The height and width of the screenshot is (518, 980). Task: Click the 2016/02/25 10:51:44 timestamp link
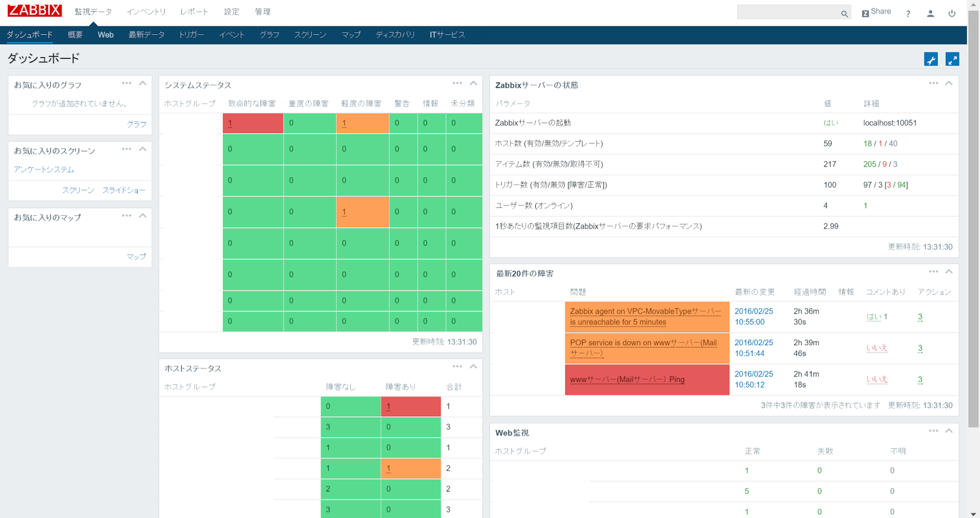coord(753,348)
